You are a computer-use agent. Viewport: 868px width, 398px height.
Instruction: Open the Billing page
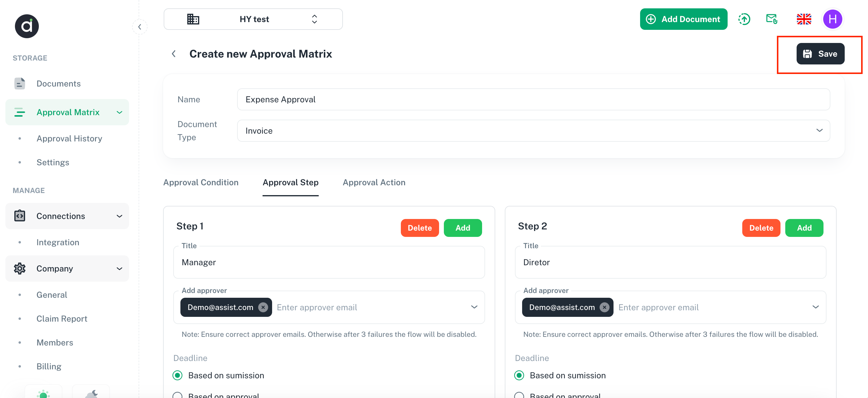[49, 367]
